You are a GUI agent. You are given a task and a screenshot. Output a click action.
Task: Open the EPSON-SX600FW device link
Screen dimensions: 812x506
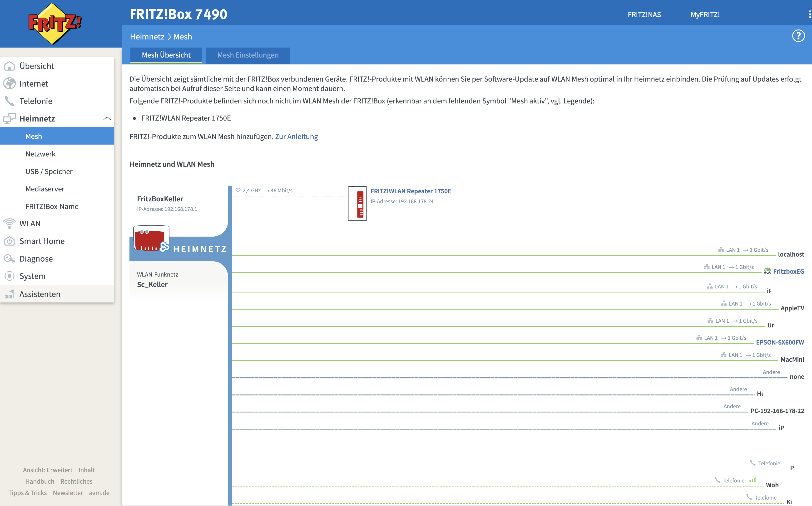780,342
